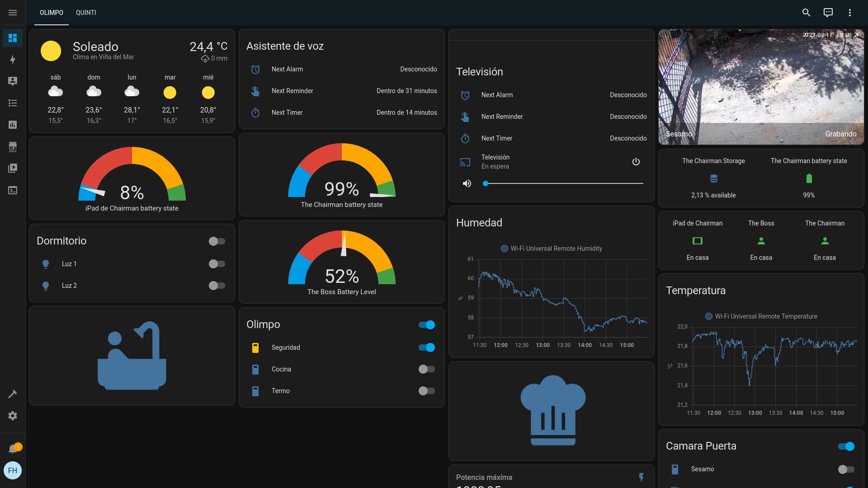
Task: Toggle the Dormitorio group switch
Action: [x=217, y=241]
